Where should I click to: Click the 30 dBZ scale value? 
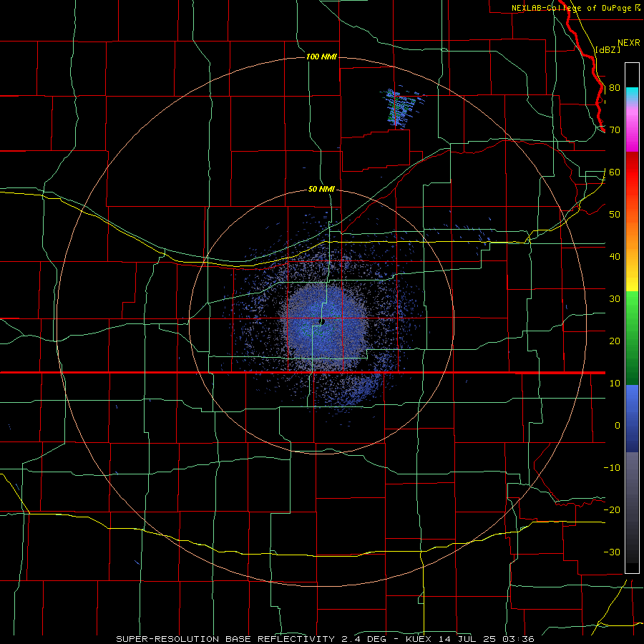click(x=615, y=298)
